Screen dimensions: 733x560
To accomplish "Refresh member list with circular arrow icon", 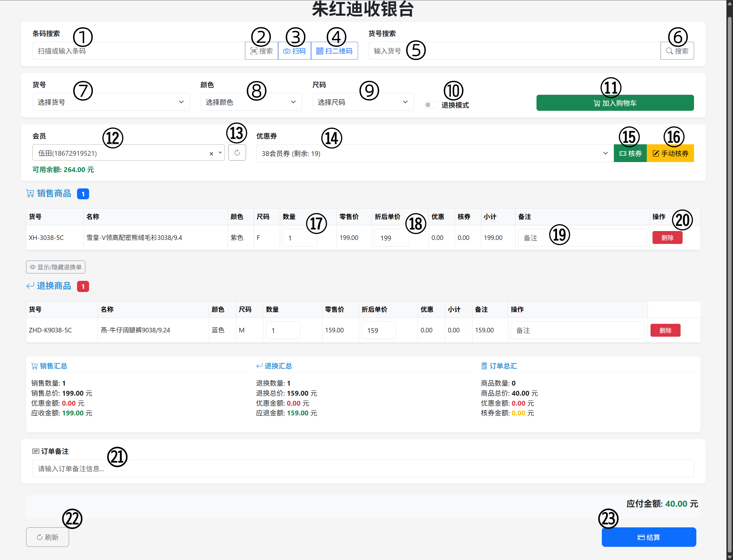I will (x=237, y=153).
